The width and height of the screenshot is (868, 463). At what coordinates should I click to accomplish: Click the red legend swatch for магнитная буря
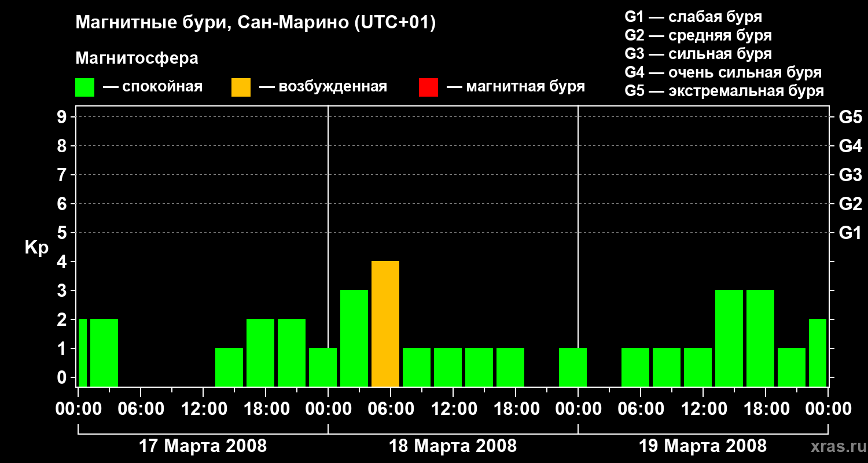point(428,87)
